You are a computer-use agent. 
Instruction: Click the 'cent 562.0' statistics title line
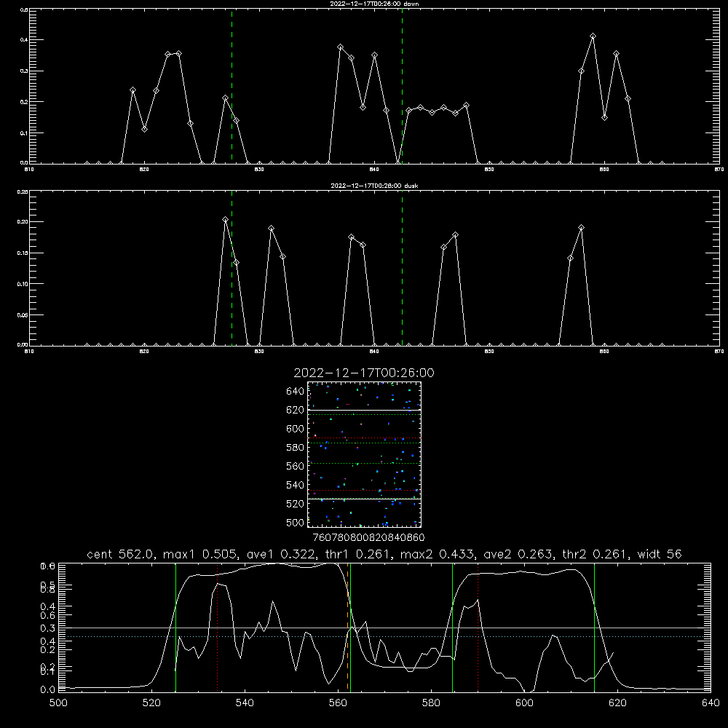pyautogui.click(x=384, y=554)
